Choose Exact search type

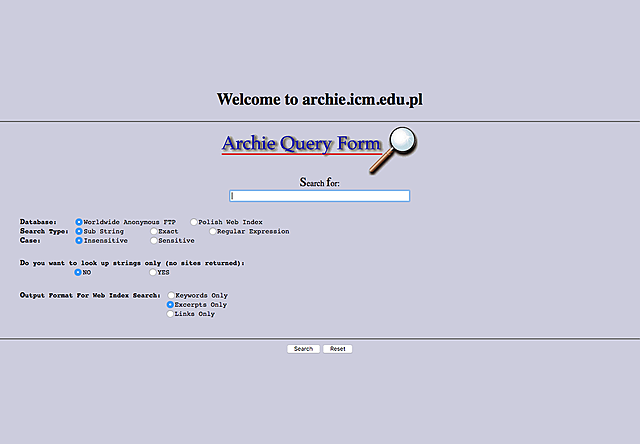tap(154, 231)
